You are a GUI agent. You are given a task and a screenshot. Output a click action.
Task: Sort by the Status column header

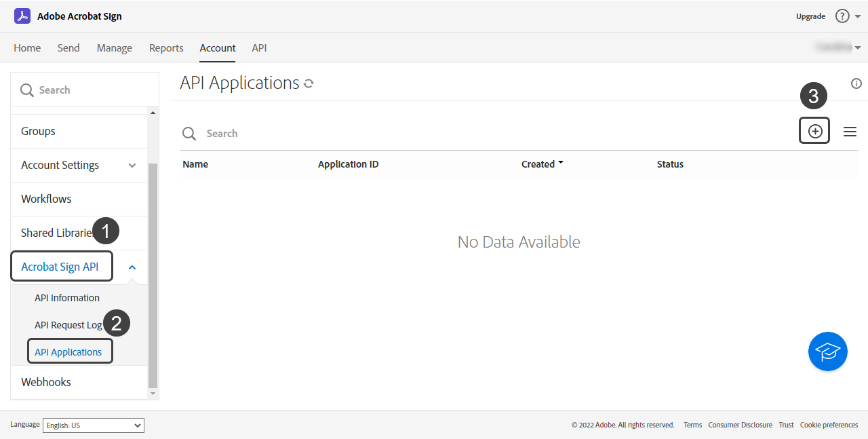(670, 164)
